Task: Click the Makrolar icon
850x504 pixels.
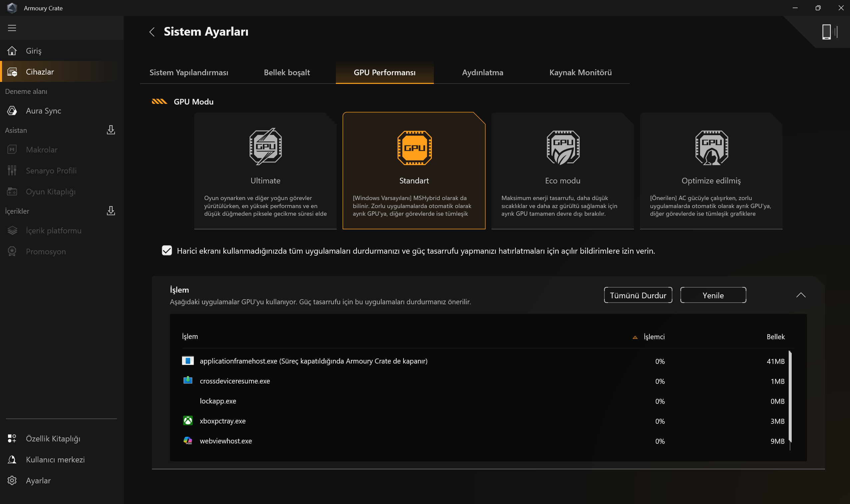Action: pos(12,149)
